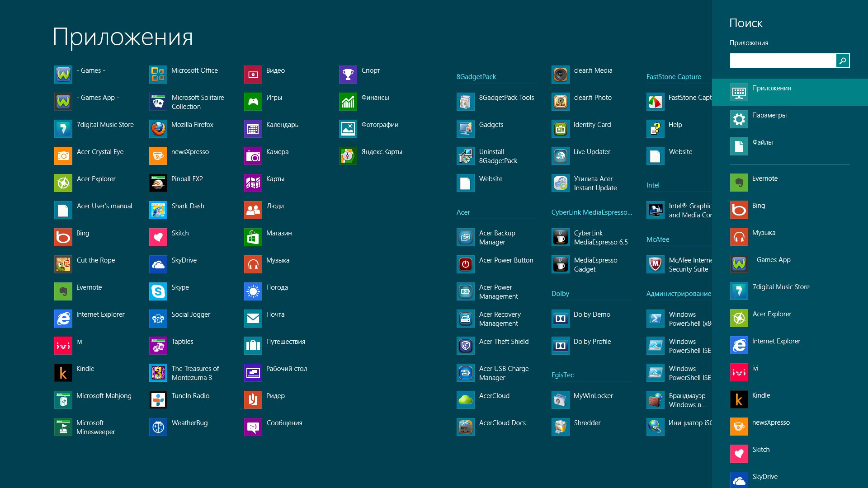Viewport: 868px width, 488px height.
Task: Open the McAfee Internet Security Suite icon
Action: pos(655,264)
